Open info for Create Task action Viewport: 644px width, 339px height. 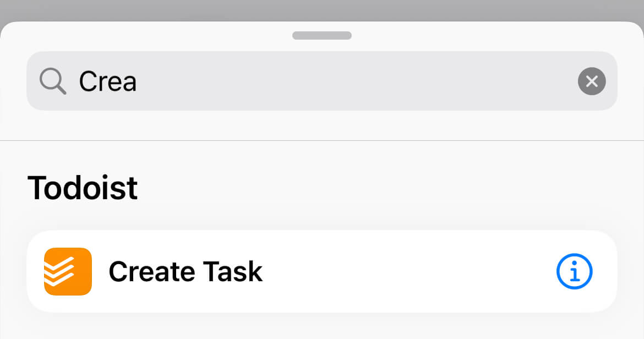(574, 271)
